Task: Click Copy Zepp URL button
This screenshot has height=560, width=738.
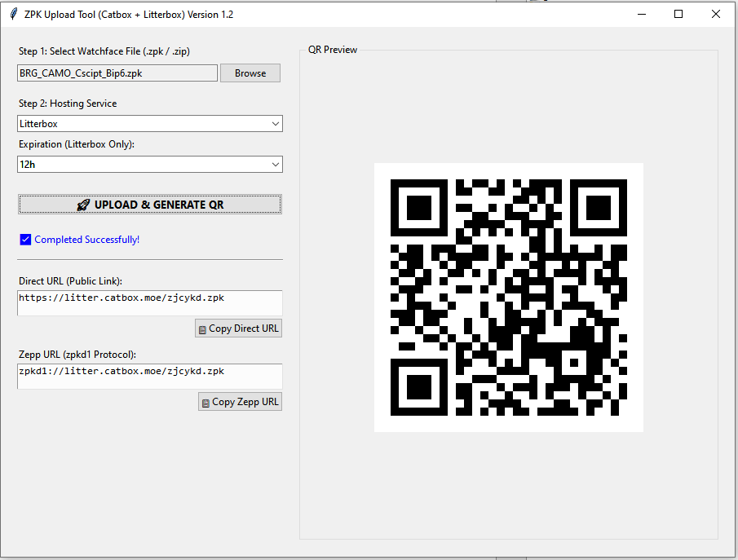Action: 240,402
